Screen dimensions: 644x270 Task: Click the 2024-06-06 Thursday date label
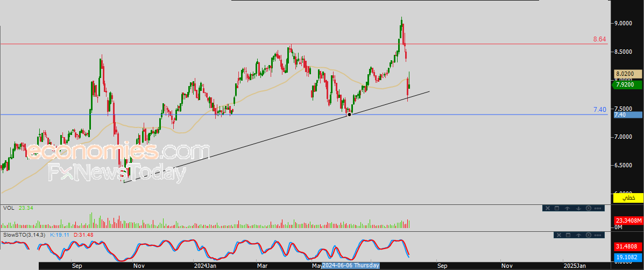pyautogui.click(x=351, y=266)
